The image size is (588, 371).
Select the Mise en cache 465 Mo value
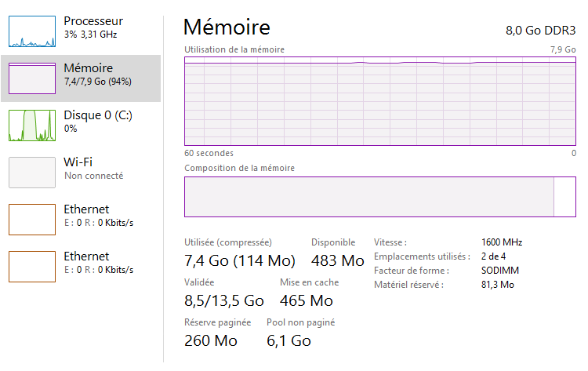(307, 300)
